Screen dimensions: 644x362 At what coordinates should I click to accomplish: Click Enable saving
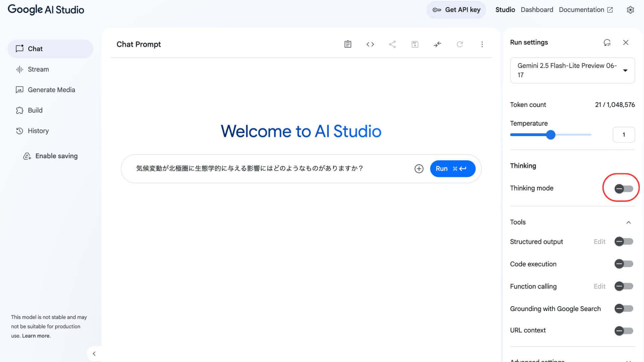pyautogui.click(x=50, y=156)
